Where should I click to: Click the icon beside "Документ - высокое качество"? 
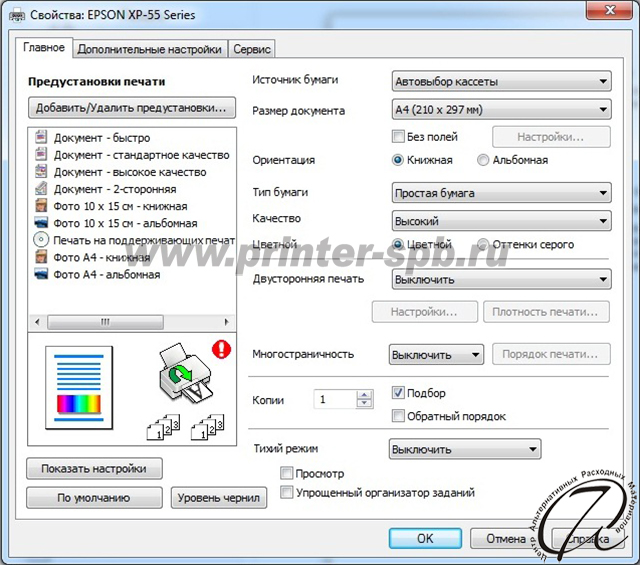41,171
